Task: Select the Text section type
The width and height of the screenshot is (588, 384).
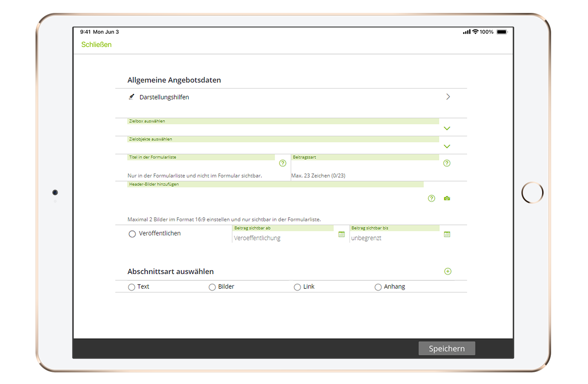Action: pos(132,287)
